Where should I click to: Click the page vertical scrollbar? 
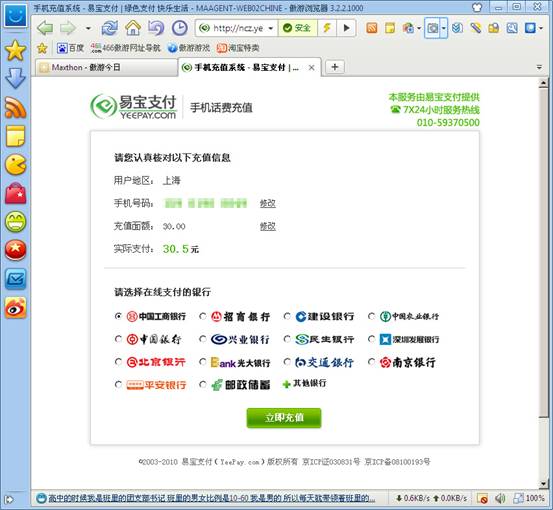(543, 253)
